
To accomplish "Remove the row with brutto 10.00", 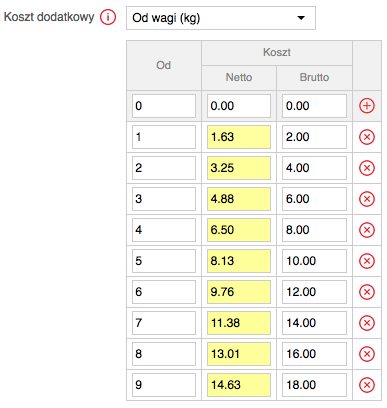I will [367, 261].
